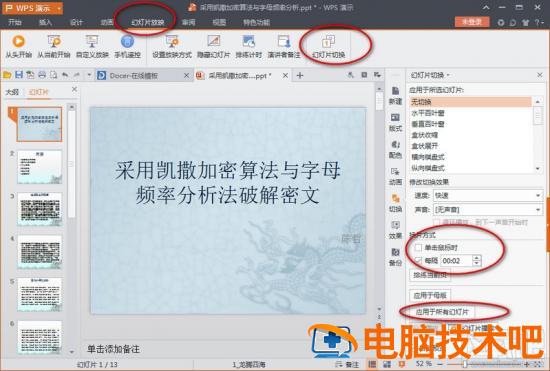The width and height of the screenshot is (550, 371).
Task: Start 排练计时 rehearse timing icon
Action: [x=249, y=41]
